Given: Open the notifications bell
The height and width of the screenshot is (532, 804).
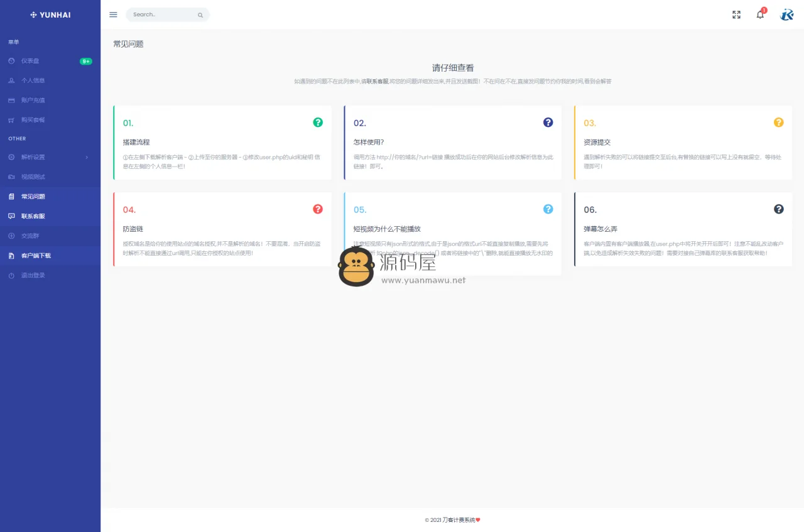Looking at the screenshot, I should pos(760,14).
